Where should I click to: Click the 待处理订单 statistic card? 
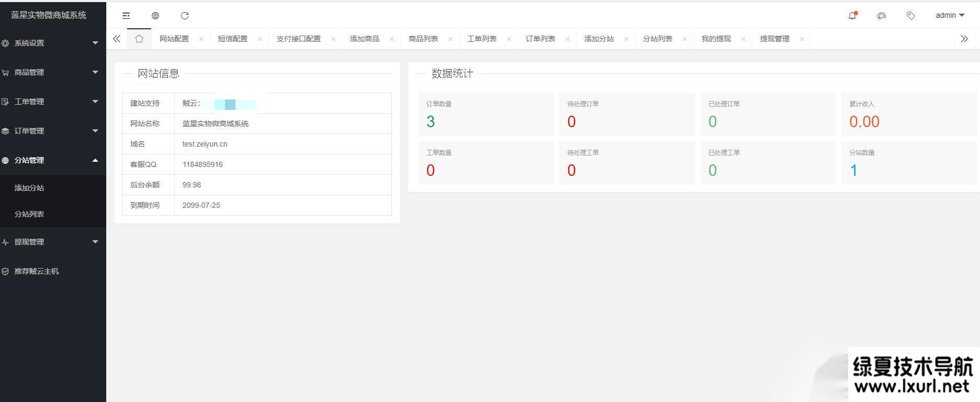[627, 114]
